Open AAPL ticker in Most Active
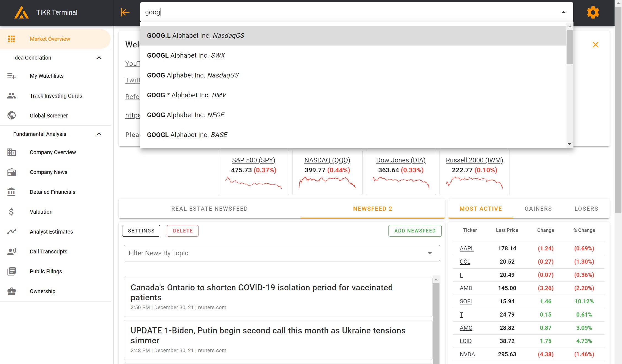 tap(467, 248)
